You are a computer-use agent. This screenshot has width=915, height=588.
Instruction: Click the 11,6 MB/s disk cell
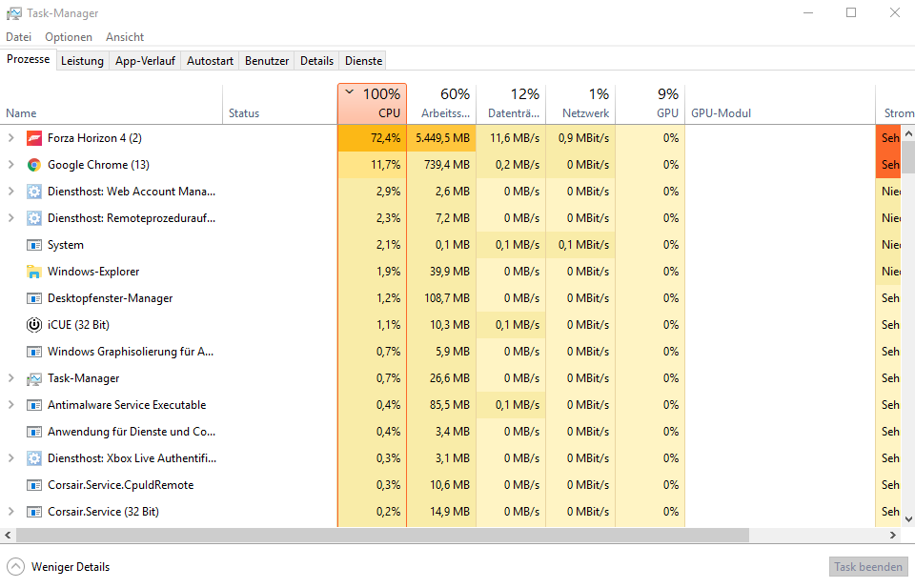511,138
